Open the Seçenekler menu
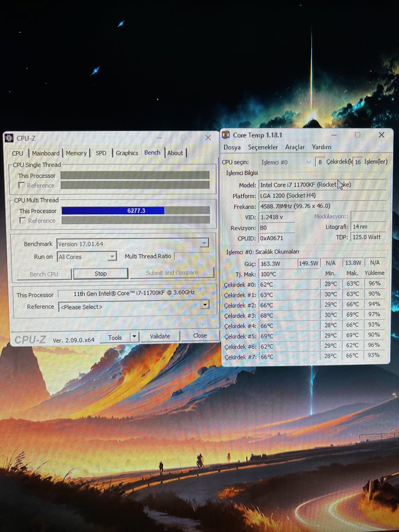This screenshot has width=399, height=532. click(x=263, y=147)
